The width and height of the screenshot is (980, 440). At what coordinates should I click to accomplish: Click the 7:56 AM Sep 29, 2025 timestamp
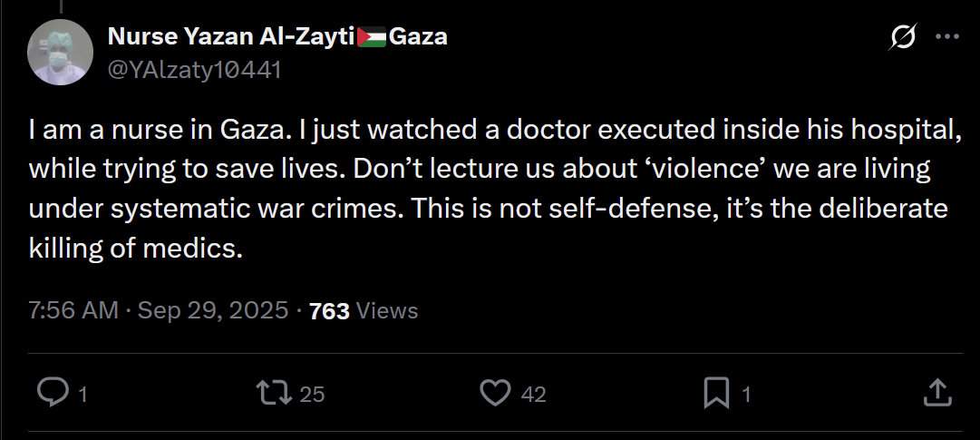[158, 311]
